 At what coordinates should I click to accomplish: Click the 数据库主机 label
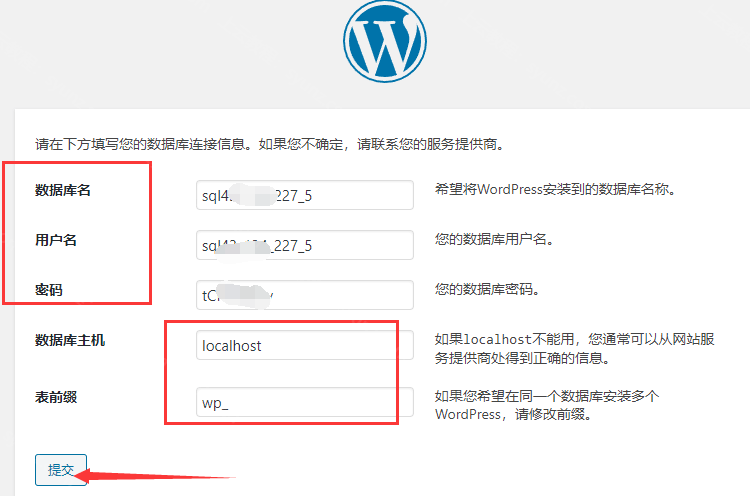coord(70,340)
